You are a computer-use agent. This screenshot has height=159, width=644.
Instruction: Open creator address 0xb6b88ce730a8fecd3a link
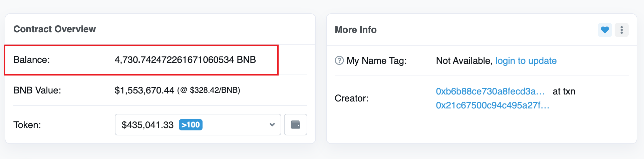pyautogui.click(x=490, y=91)
